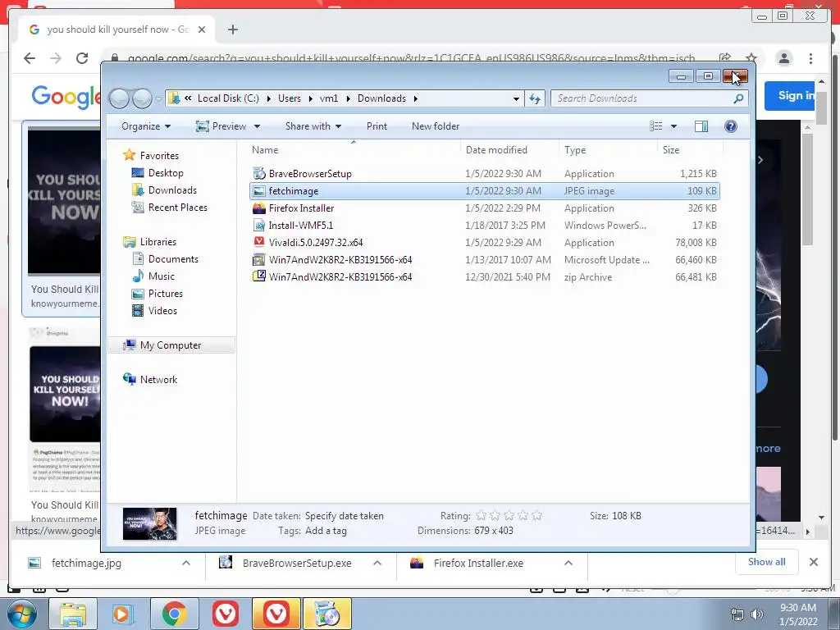Click volume icon in system tray

click(x=756, y=615)
